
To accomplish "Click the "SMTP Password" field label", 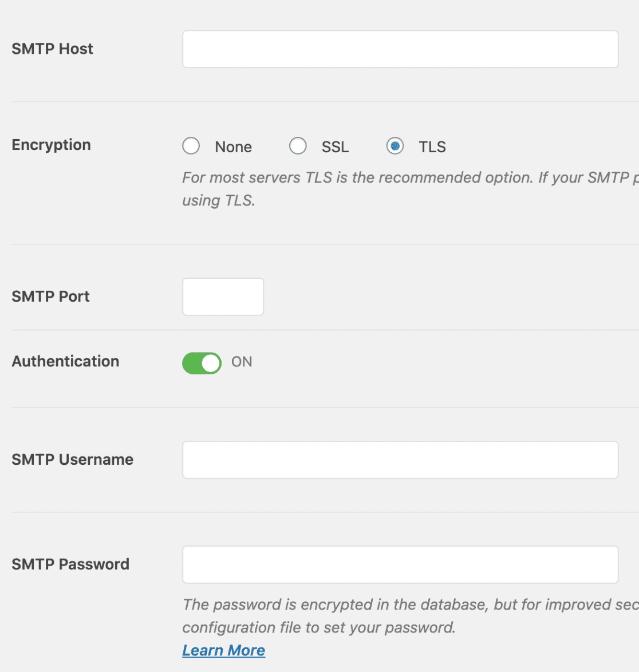I will pos(70,564).
